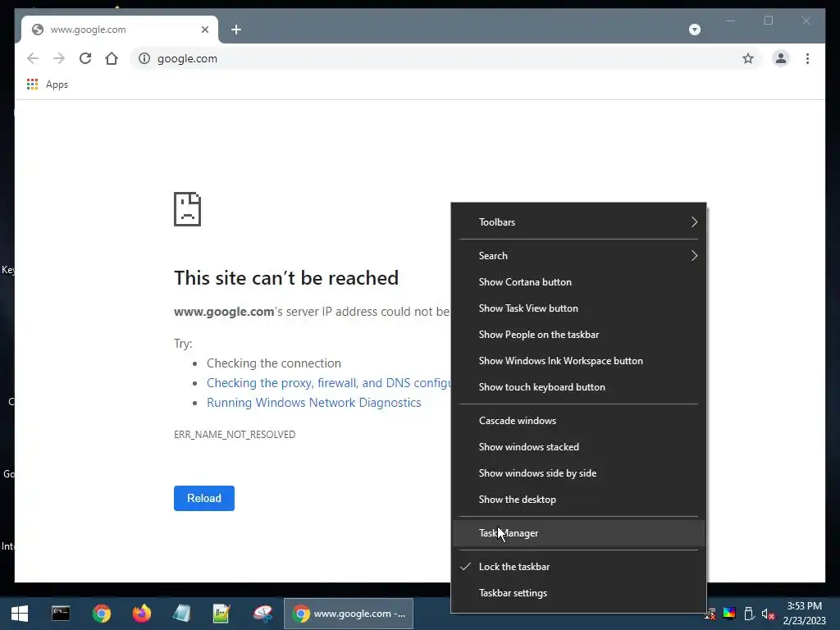Open the Chrome profile avatar
The height and width of the screenshot is (630, 840).
[781, 58]
